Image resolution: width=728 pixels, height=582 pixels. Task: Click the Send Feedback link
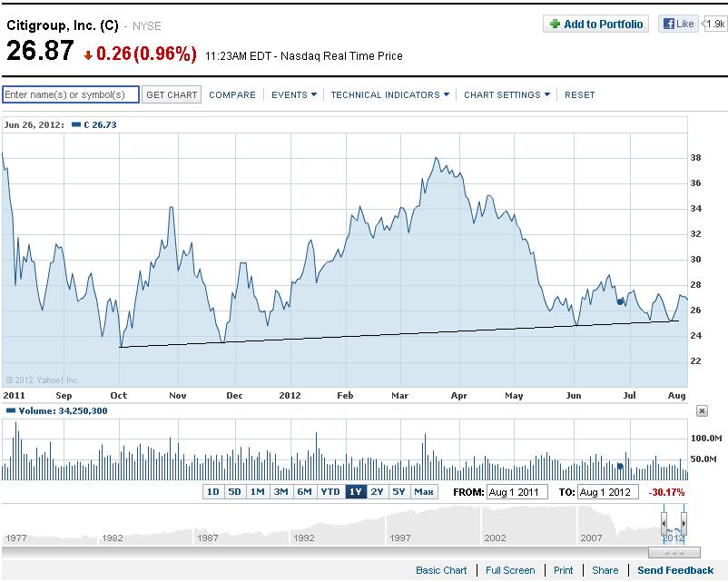[x=675, y=570]
